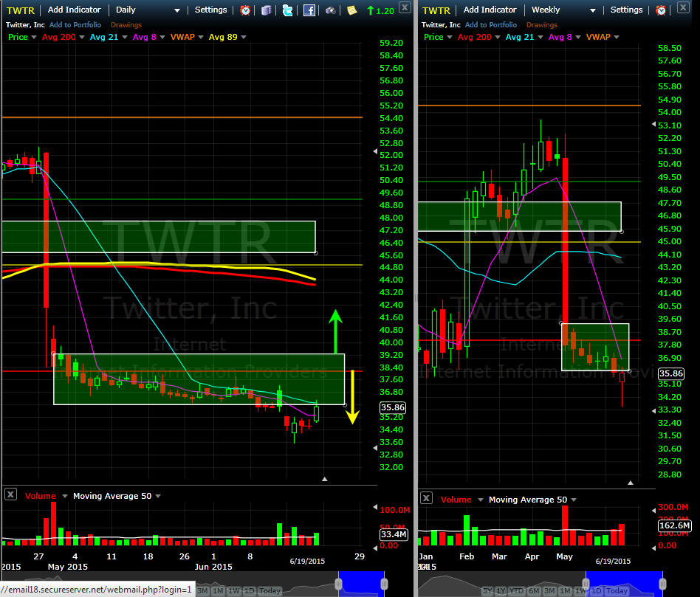
Task: Click Add to Portfolio link on daily chart
Action: click(75, 24)
